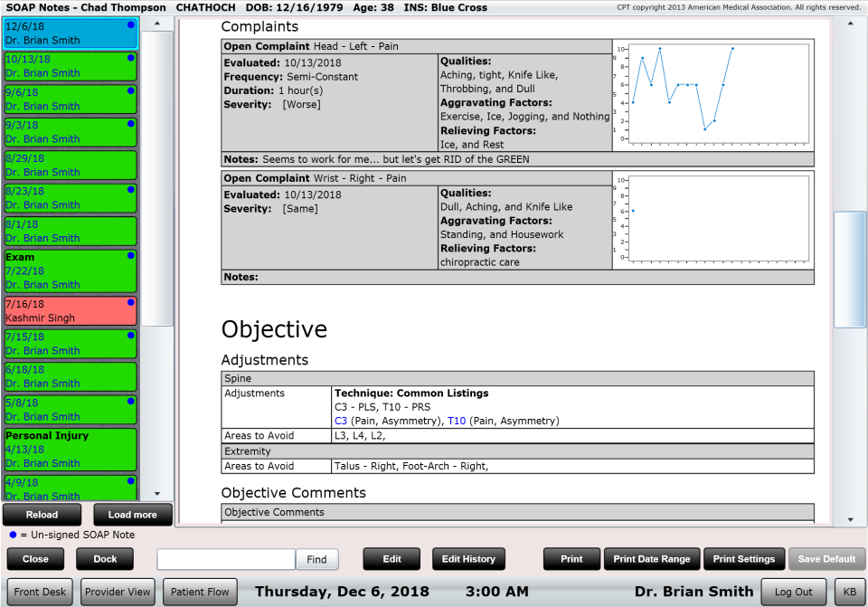The width and height of the screenshot is (868, 607).
Task: Click the Open Complaint Wrist - Right - Pain header
Action: [x=417, y=178]
